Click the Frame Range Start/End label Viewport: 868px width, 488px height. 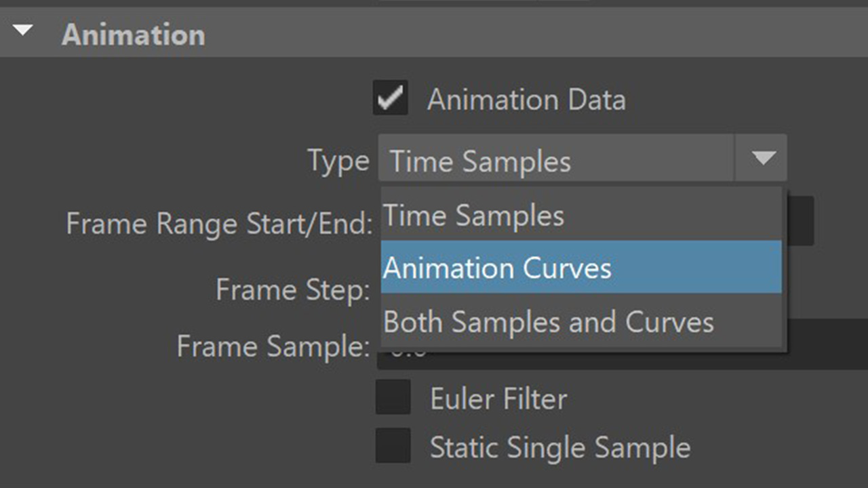[219, 224]
